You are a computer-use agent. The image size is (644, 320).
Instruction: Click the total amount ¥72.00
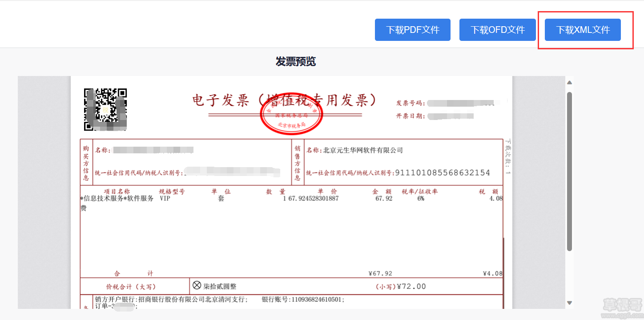pos(411,286)
